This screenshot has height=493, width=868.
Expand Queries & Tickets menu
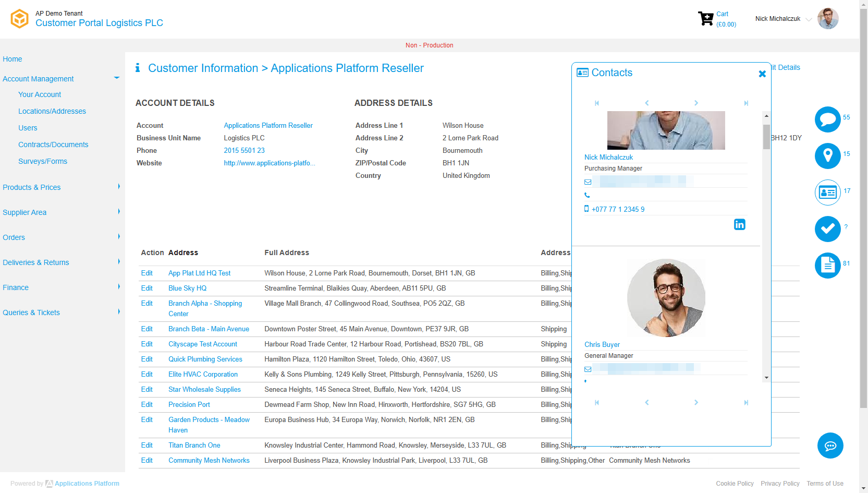(x=119, y=311)
